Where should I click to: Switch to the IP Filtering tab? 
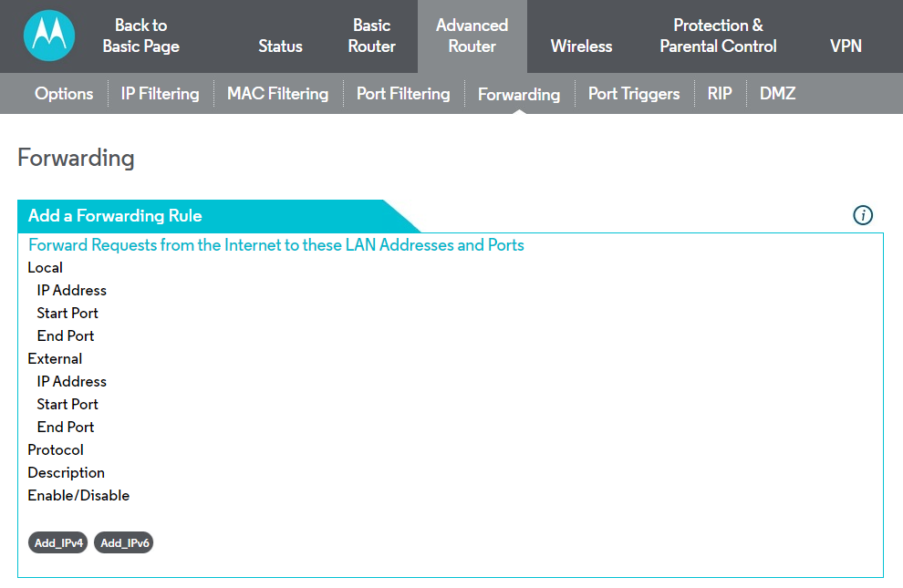pyautogui.click(x=160, y=94)
